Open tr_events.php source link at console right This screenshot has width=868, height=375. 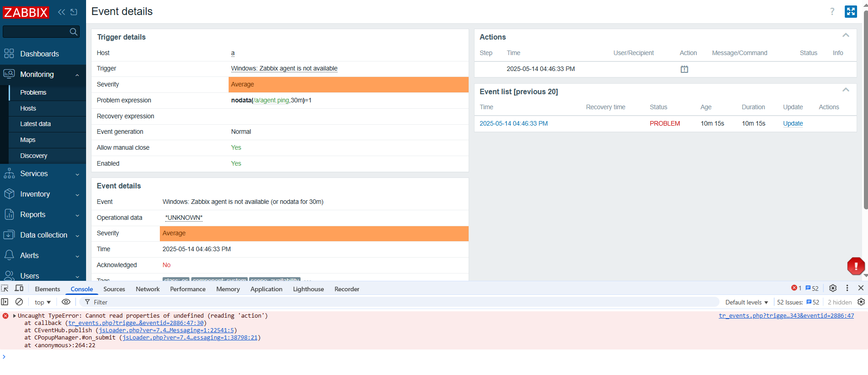[786, 315]
